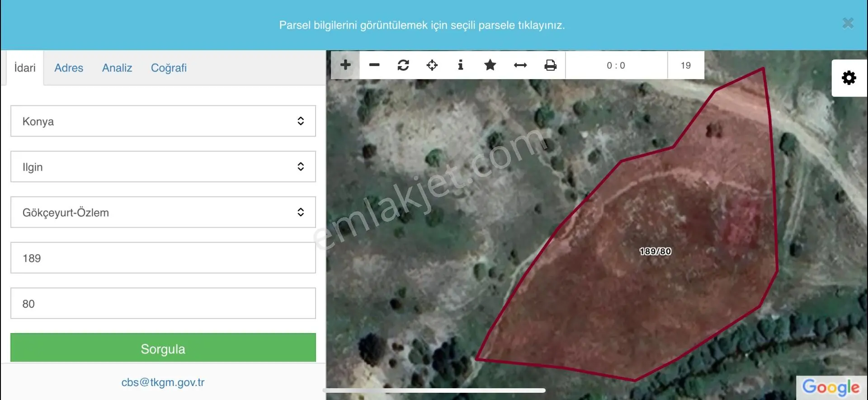Refresh the map with the rotate arrows icon
The height and width of the screenshot is (400, 868).
point(403,65)
